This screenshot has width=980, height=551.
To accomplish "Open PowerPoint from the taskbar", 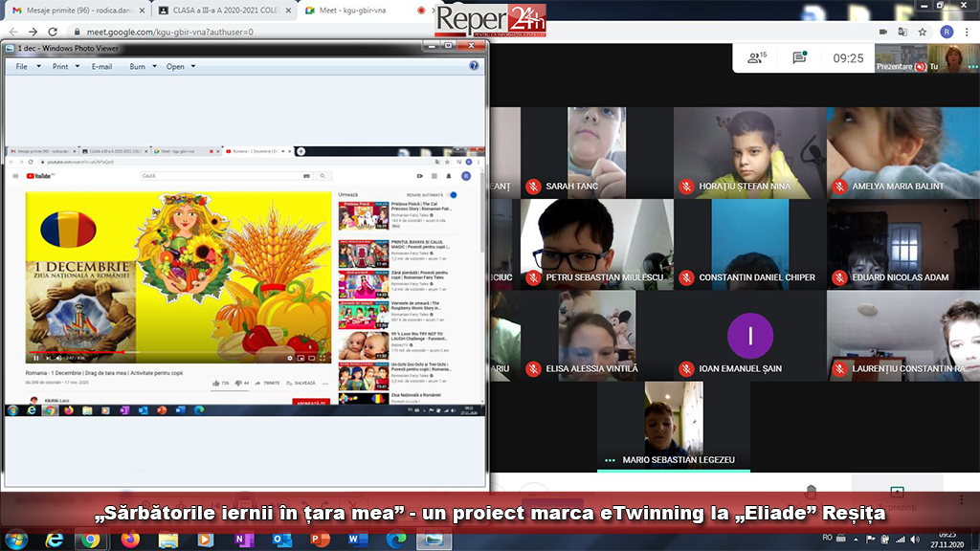I will click(320, 540).
